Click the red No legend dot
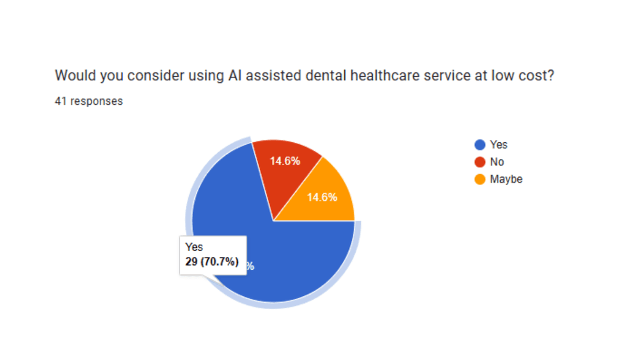Viewport: 625px width, 364px height. tap(480, 162)
